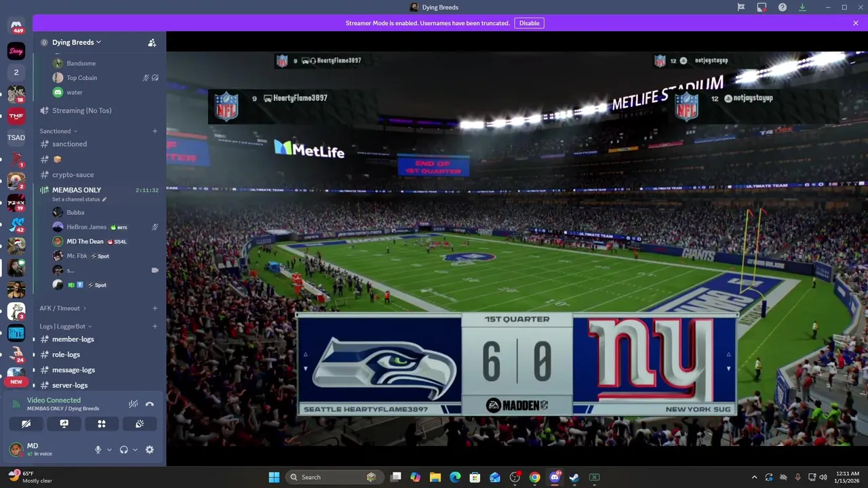
Task: Click the Quests flag icon in title bar
Action: click(x=741, y=7)
